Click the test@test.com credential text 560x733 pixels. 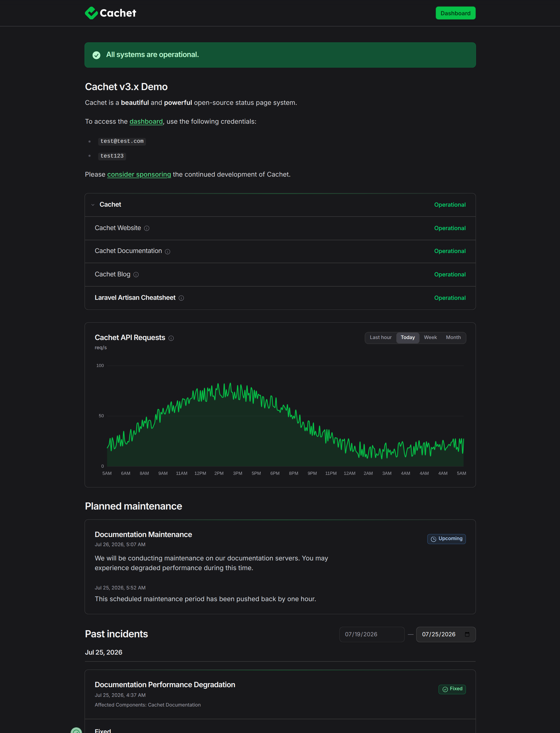coord(122,142)
